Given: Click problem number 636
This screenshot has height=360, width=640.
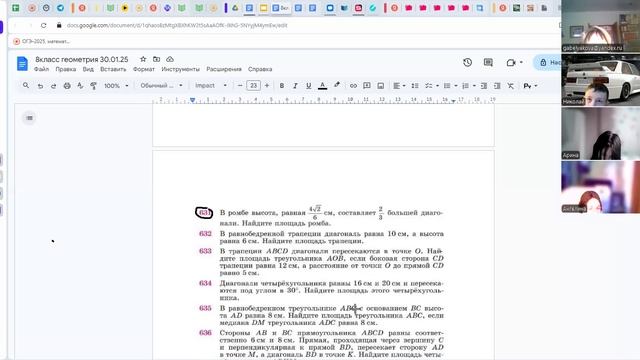Looking at the screenshot, I should [205, 333].
